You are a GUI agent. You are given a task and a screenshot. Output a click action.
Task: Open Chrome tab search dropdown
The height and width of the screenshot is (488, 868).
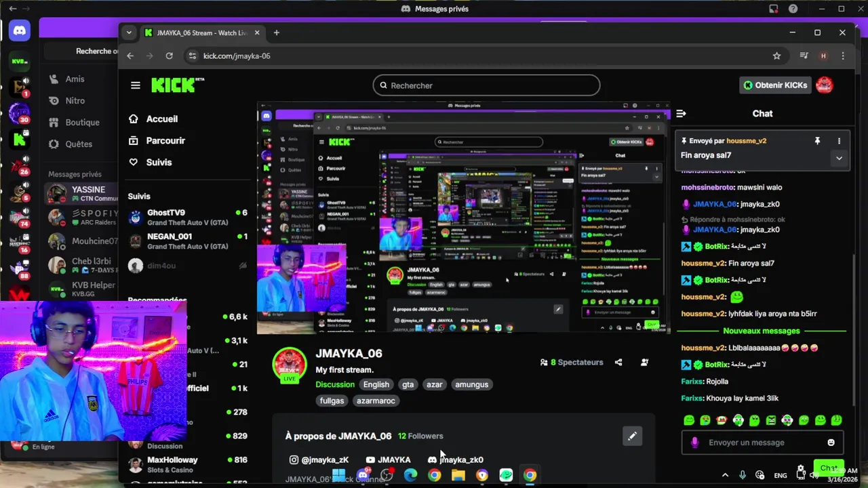click(x=130, y=33)
